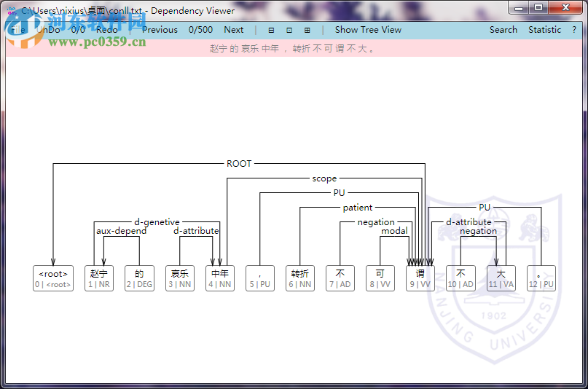
Task: Go to the Previous sentence
Action: 160,30
